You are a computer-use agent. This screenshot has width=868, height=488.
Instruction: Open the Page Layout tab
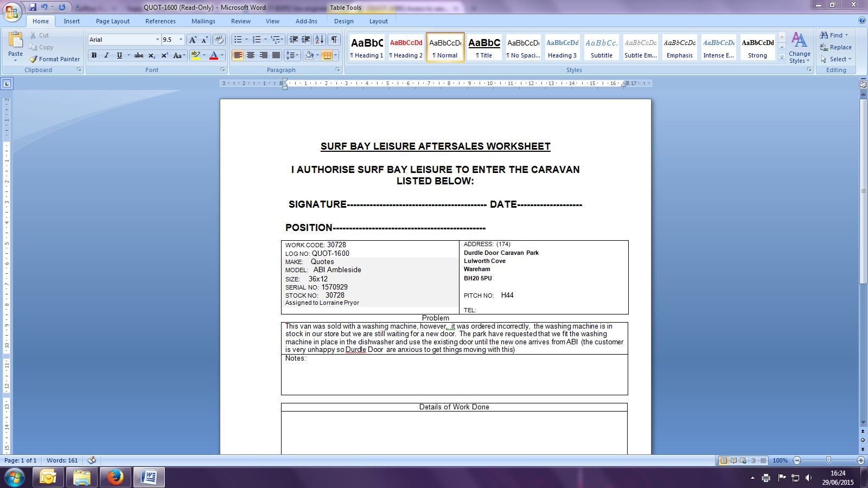coord(113,21)
